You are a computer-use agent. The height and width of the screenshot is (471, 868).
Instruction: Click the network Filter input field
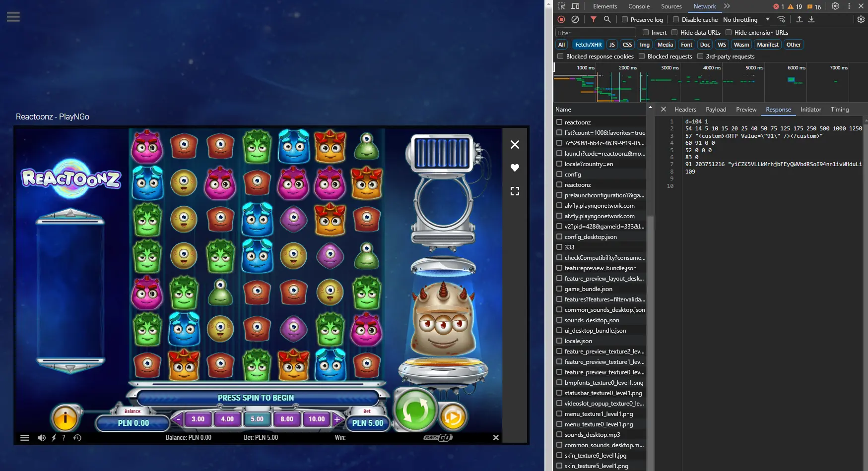point(596,33)
